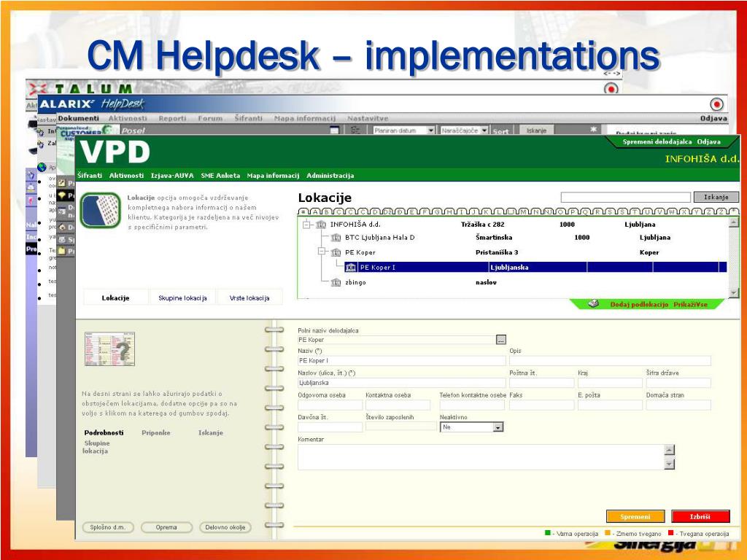Click the Oprema button
This screenshot has height=560, width=747.
pos(166,527)
